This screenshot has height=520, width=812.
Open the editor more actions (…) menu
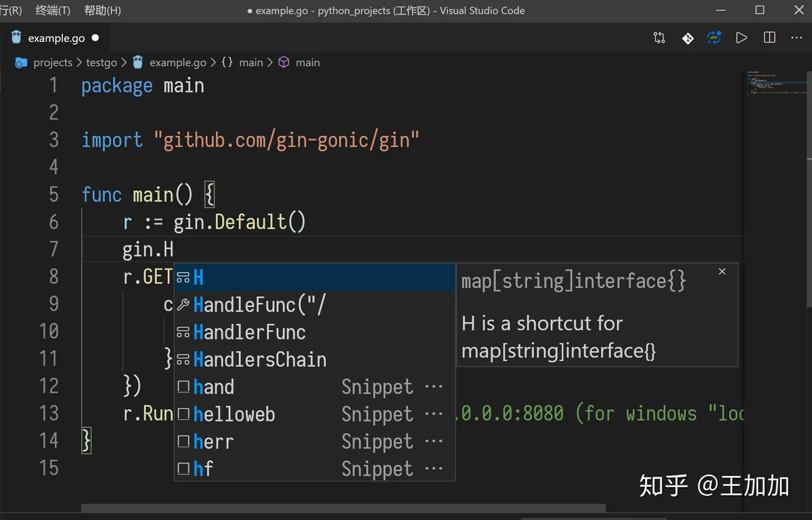tap(796, 38)
